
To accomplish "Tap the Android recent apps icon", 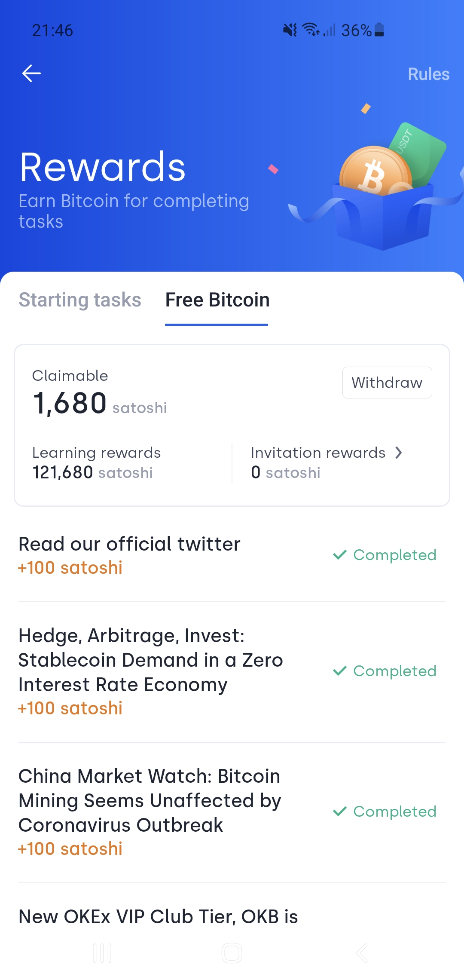I will tap(102, 953).
